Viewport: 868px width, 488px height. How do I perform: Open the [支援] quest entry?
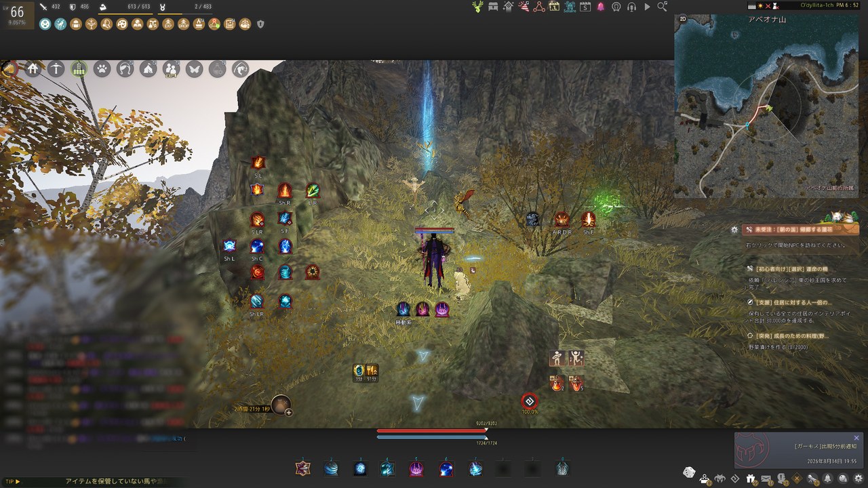point(795,302)
